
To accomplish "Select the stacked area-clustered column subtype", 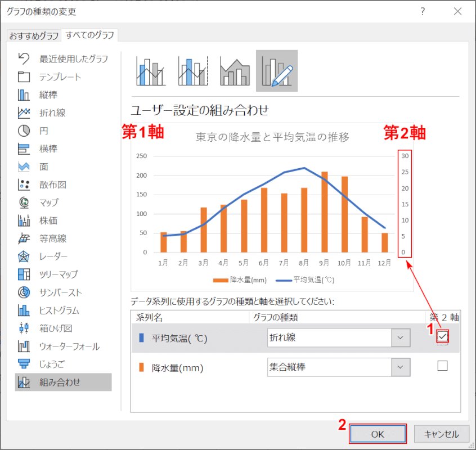I will pos(235,71).
